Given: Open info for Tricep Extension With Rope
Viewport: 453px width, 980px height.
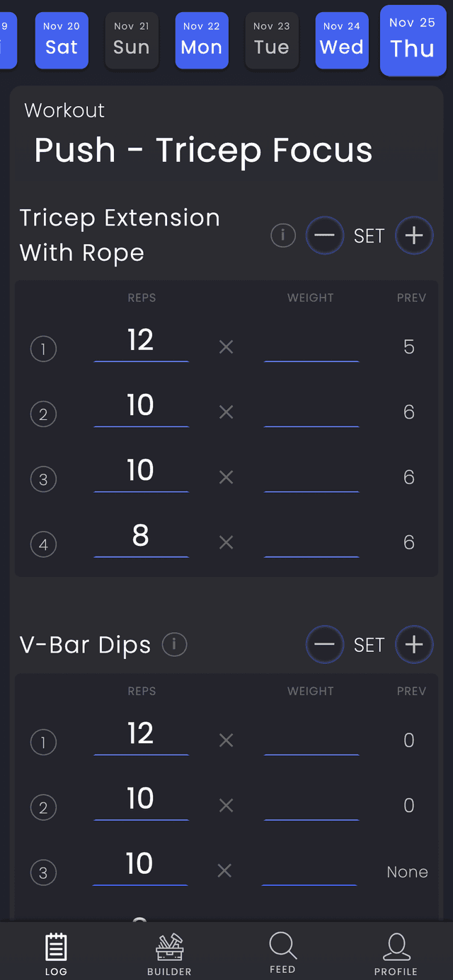Looking at the screenshot, I should click(283, 235).
